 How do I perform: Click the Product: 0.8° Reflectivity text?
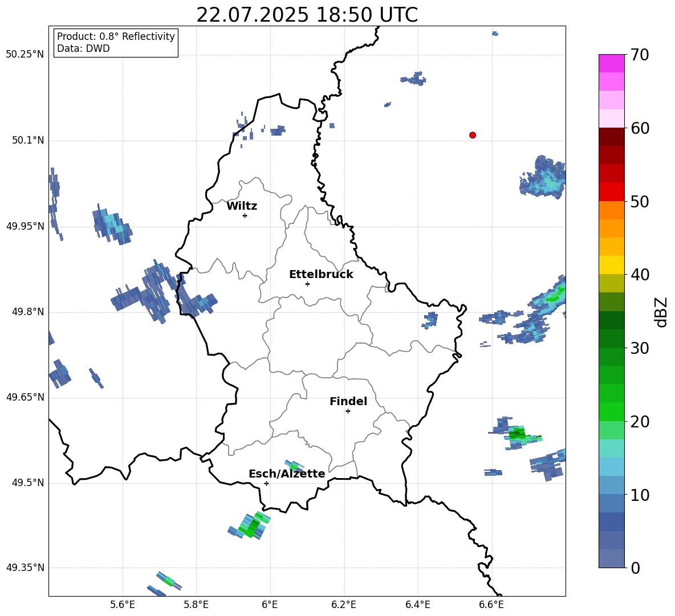[x=116, y=36]
